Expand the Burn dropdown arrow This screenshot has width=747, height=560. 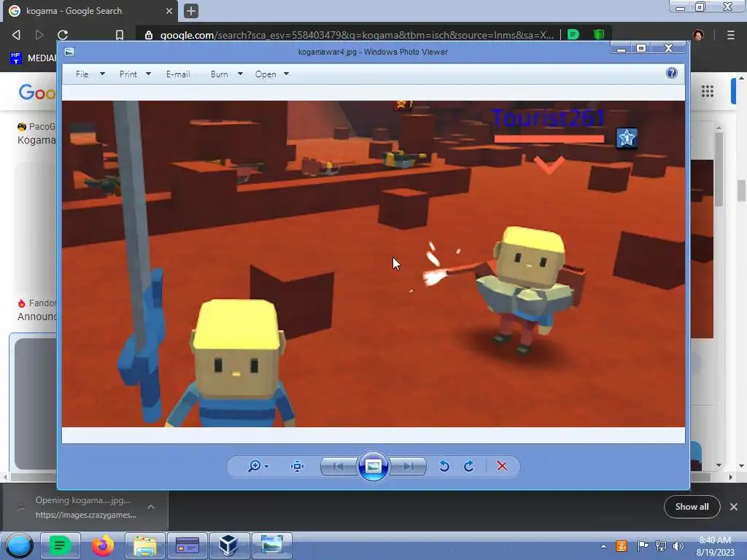(x=240, y=74)
